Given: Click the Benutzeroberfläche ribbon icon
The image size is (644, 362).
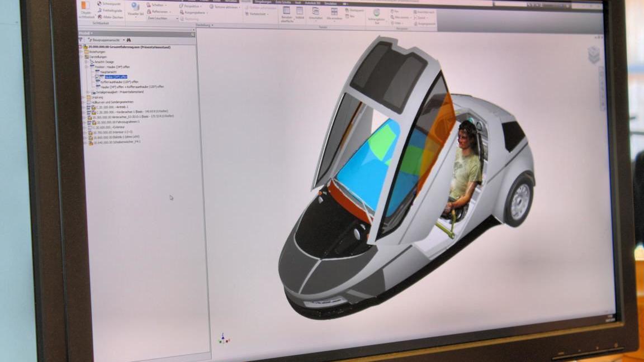Looking at the screenshot, I should 287,13.
